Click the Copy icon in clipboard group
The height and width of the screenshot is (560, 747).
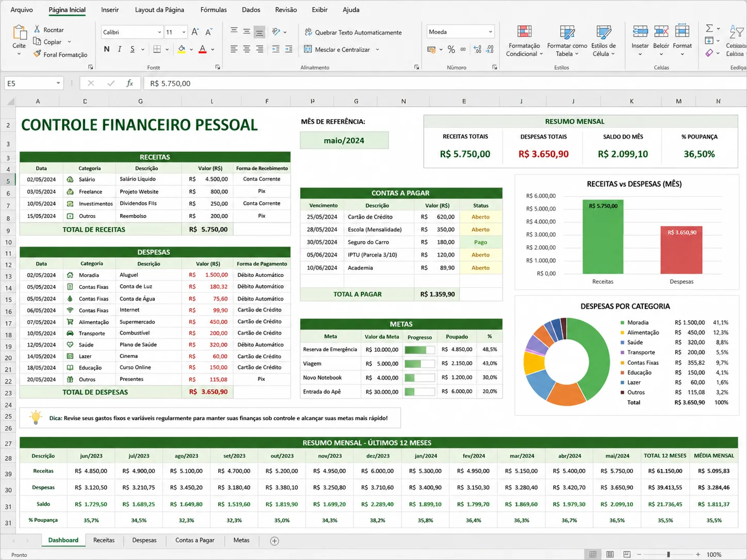37,42
